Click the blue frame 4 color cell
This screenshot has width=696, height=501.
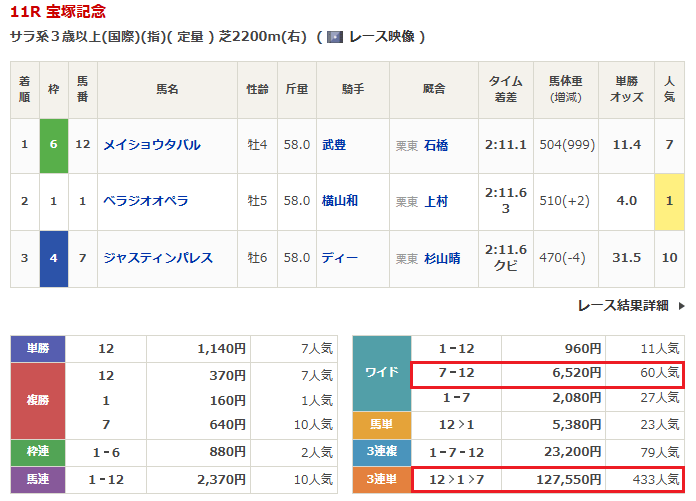coord(53,258)
